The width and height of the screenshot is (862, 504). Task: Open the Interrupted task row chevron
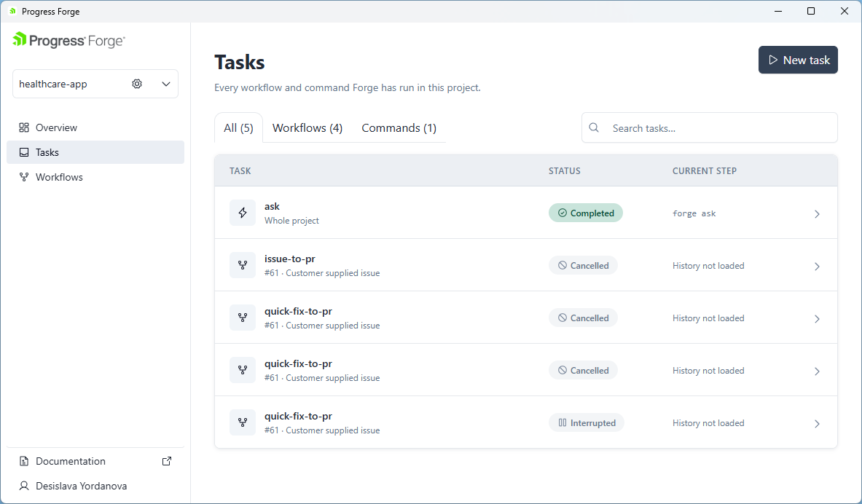(817, 424)
